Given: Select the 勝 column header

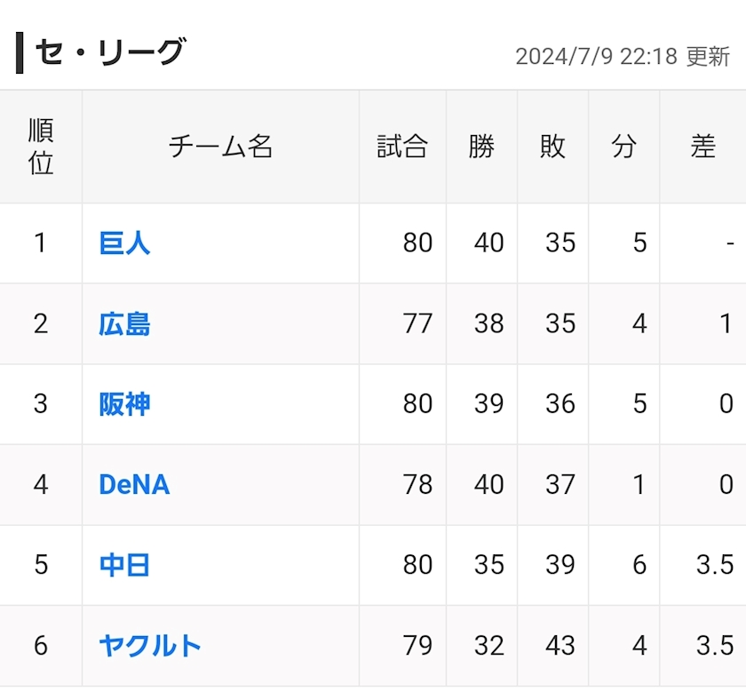Looking at the screenshot, I should click(481, 147).
